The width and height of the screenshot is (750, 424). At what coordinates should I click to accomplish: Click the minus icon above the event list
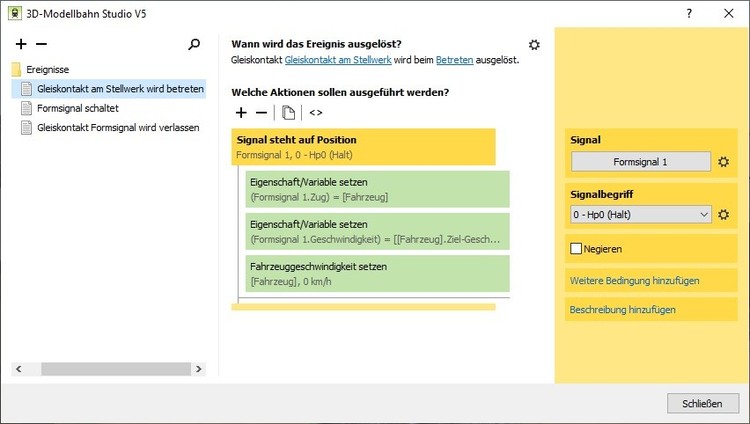coord(41,45)
